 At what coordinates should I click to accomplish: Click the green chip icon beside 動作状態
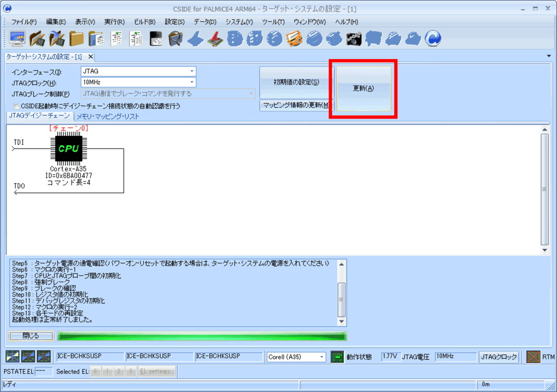(x=337, y=357)
